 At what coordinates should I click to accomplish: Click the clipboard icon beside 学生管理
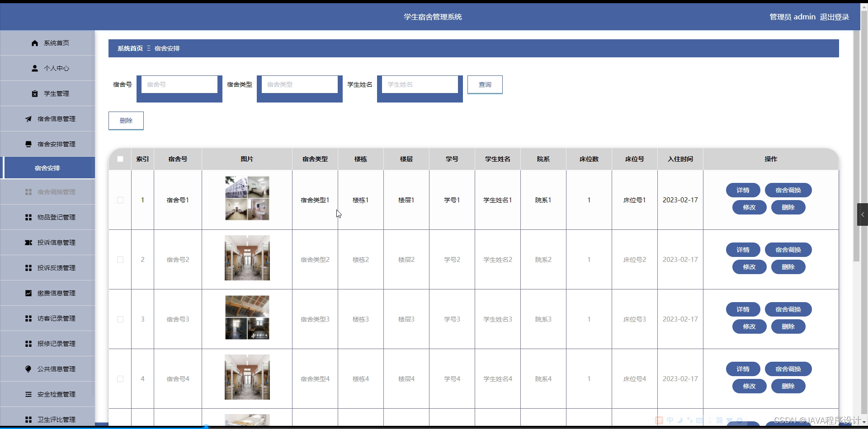35,94
